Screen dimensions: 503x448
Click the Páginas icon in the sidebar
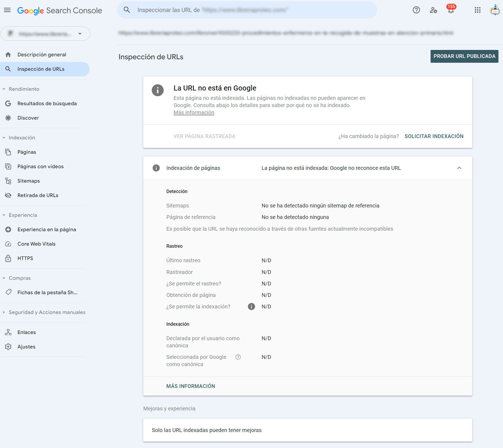pos(8,152)
